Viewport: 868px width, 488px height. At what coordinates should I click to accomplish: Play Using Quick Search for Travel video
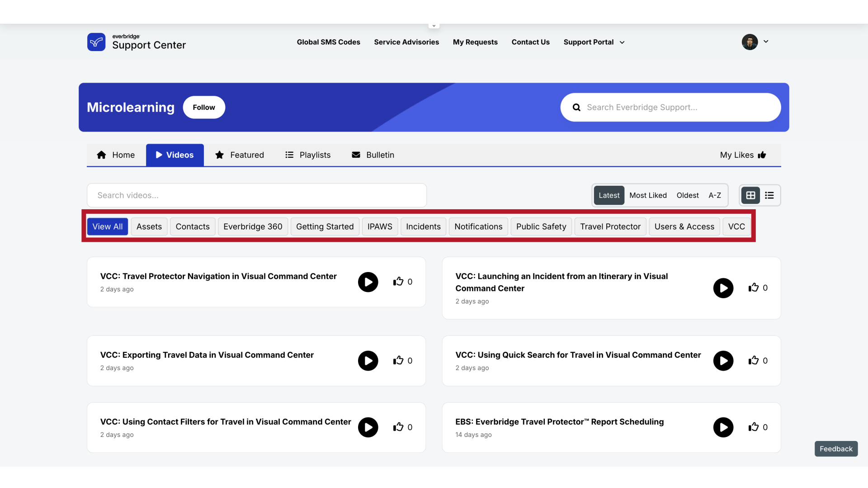pyautogui.click(x=723, y=361)
